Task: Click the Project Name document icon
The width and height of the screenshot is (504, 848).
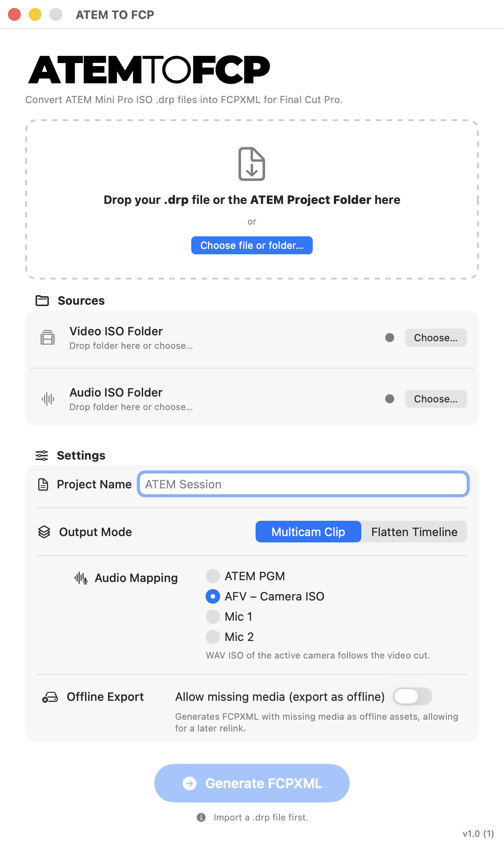Action: 43,484
